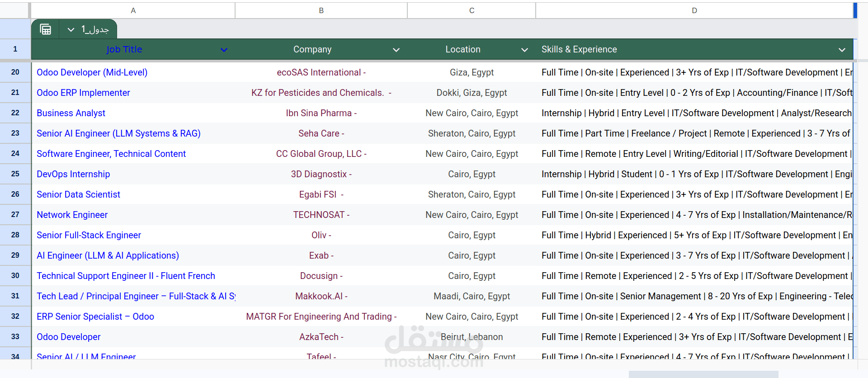Image resolution: width=868 pixels, height=378 pixels.
Task: Open AI Engineer (LLM & AI Applications) link
Action: coord(108,255)
